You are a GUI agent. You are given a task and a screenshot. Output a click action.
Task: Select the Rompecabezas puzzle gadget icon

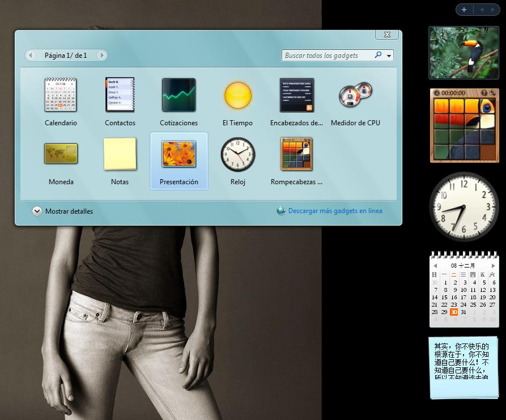tap(296, 154)
